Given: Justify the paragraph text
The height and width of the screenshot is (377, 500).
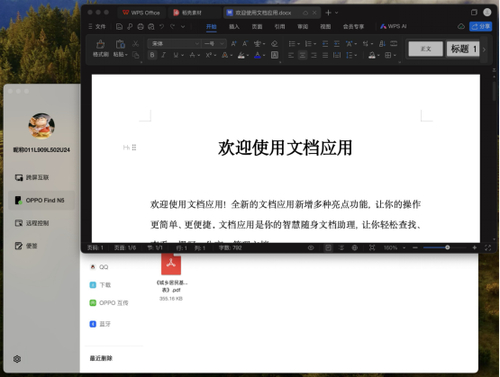Looking at the screenshot, I should click(x=325, y=55).
